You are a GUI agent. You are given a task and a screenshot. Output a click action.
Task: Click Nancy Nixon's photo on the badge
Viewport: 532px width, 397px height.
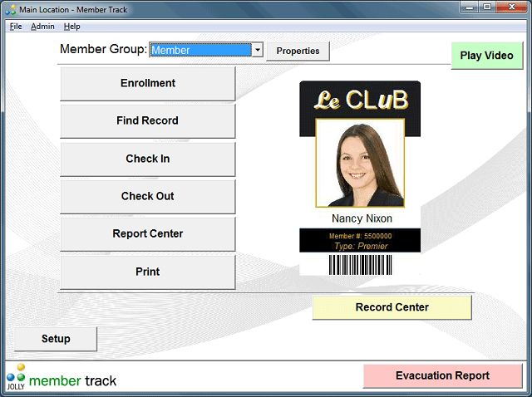click(x=360, y=163)
